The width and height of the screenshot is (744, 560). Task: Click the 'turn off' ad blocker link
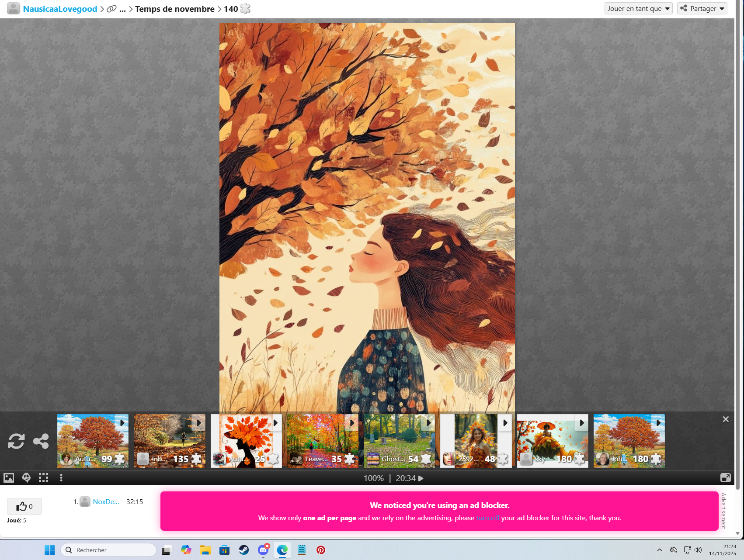pyautogui.click(x=488, y=518)
